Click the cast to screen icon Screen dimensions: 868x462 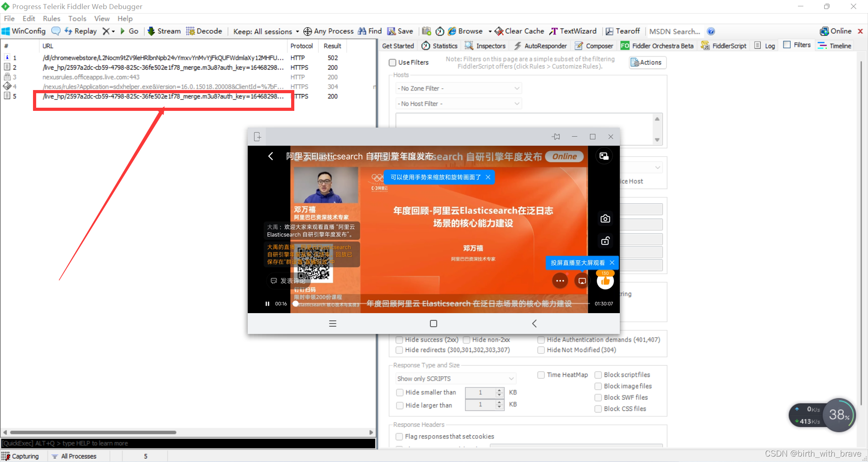pyautogui.click(x=582, y=281)
